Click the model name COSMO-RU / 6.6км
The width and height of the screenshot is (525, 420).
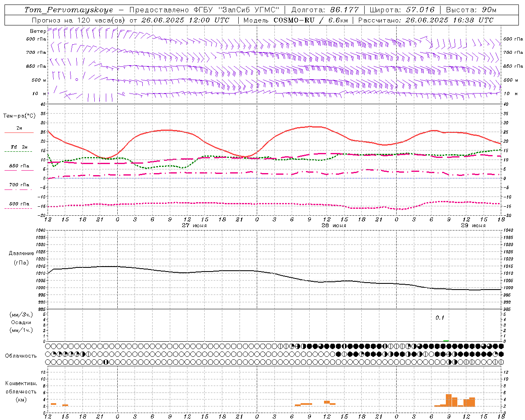(x=310, y=20)
